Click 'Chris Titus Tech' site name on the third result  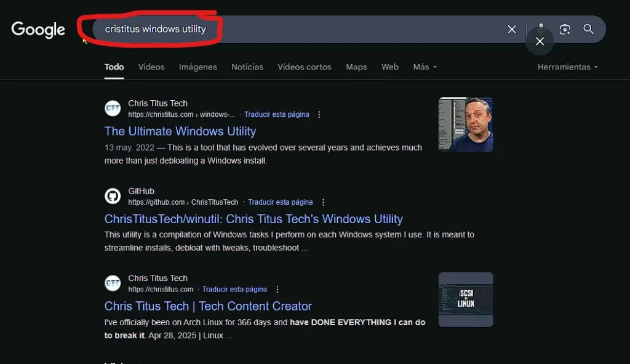[x=158, y=278]
